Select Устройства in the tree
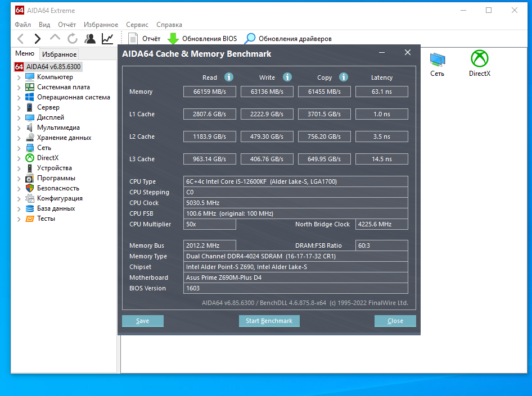 click(55, 168)
